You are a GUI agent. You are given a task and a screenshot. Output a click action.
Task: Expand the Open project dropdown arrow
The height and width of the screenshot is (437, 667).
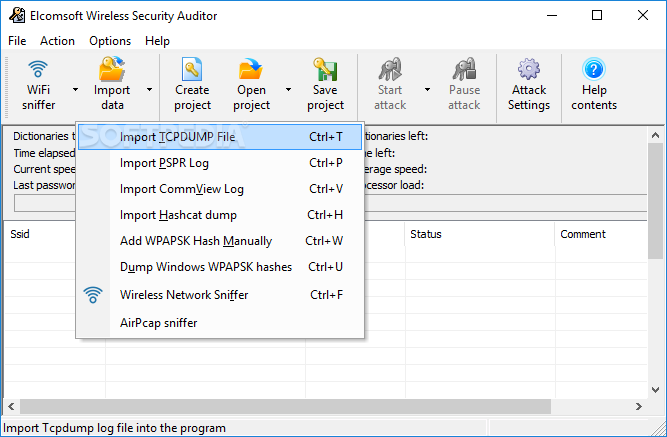click(288, 89)
